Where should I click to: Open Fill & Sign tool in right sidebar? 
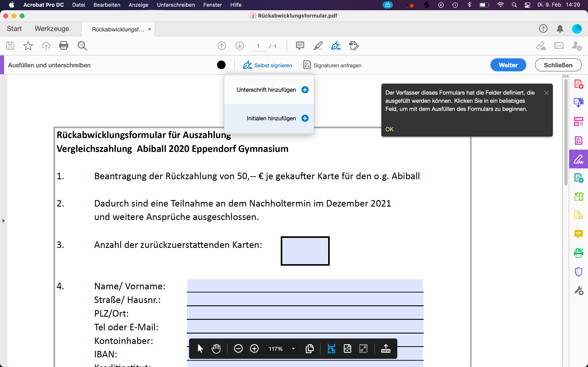(x=579, y=159)
